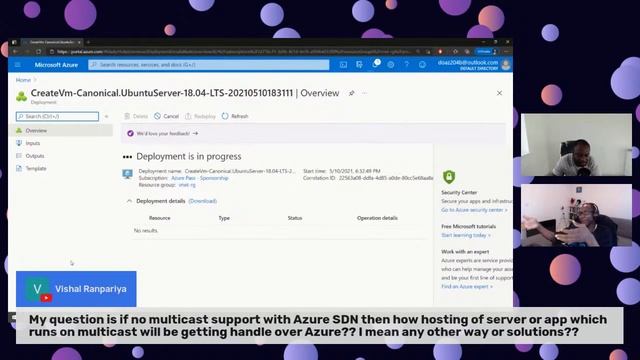Select Overview in the left menu
Viewport: 640px width, 360px height.
pos(61,131)
